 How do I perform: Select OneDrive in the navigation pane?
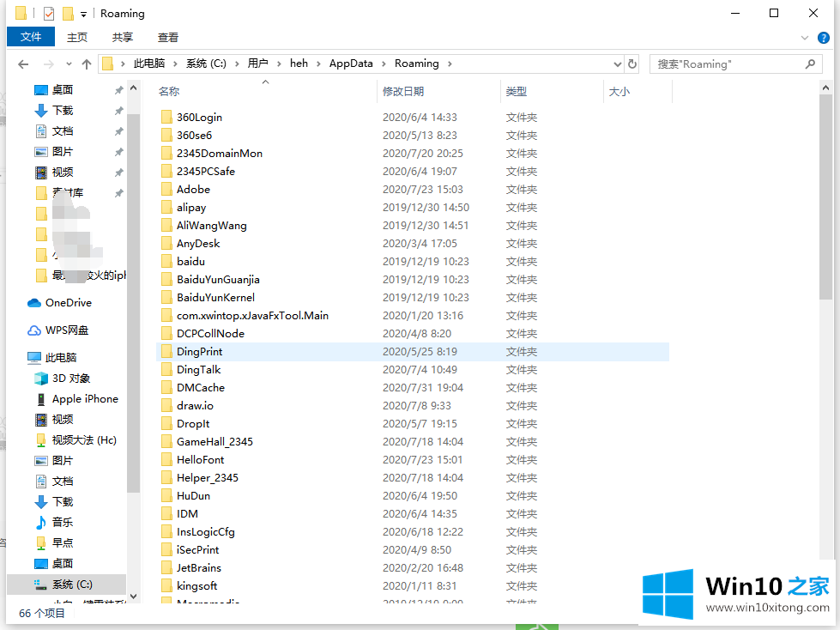[68, 303]
